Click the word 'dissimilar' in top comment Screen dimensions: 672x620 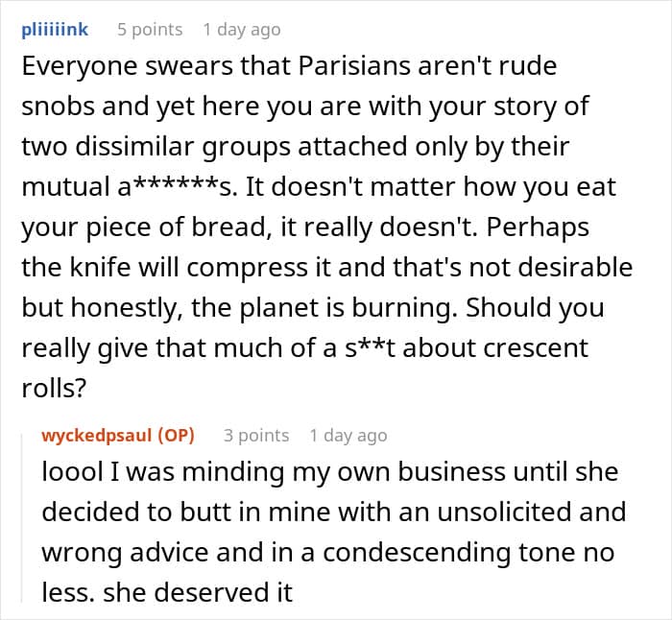[x=135, y=147]
